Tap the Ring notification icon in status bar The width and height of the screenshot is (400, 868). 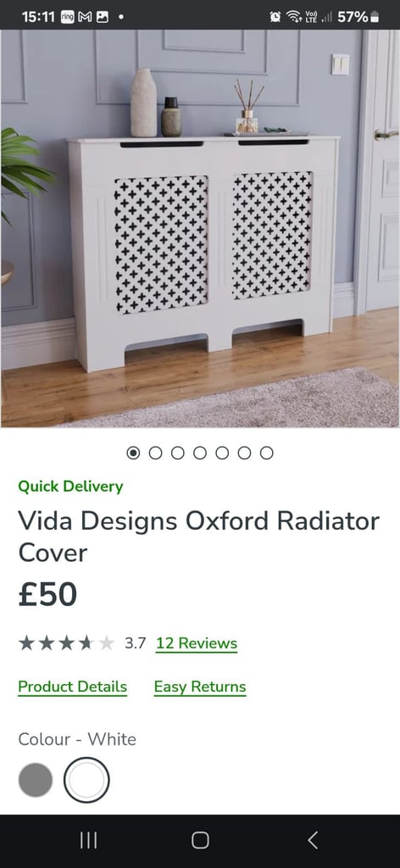click(x=68, y=17)
